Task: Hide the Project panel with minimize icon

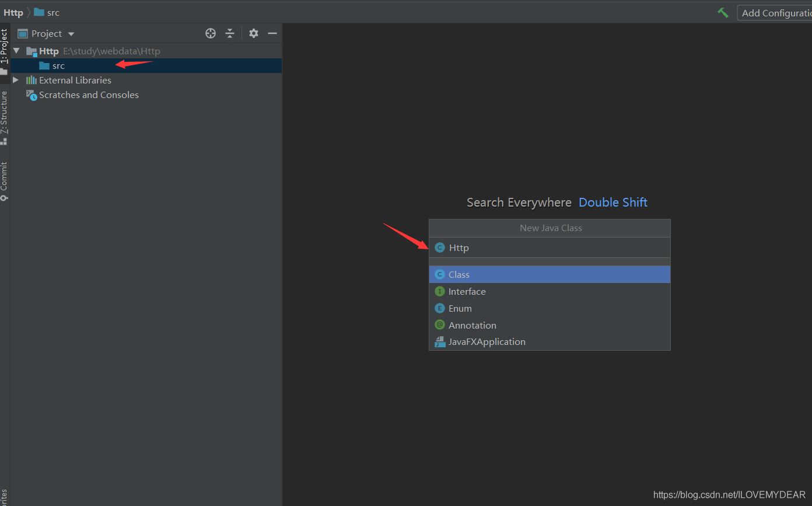Action: (272, 33)
